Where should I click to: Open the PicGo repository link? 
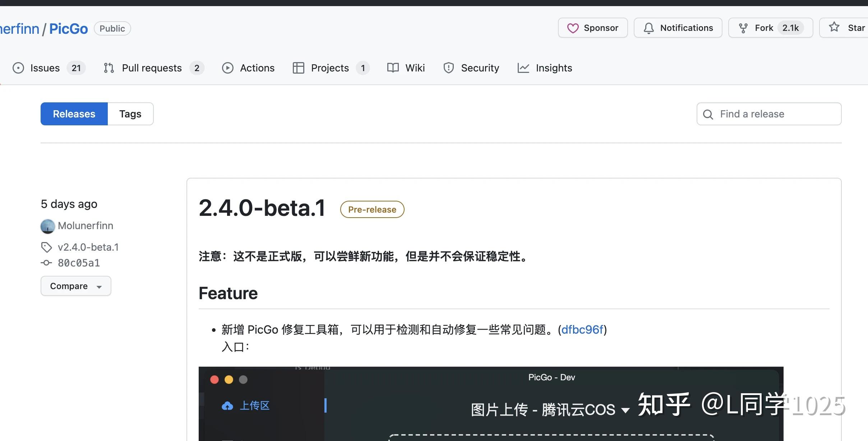(68, 29)
